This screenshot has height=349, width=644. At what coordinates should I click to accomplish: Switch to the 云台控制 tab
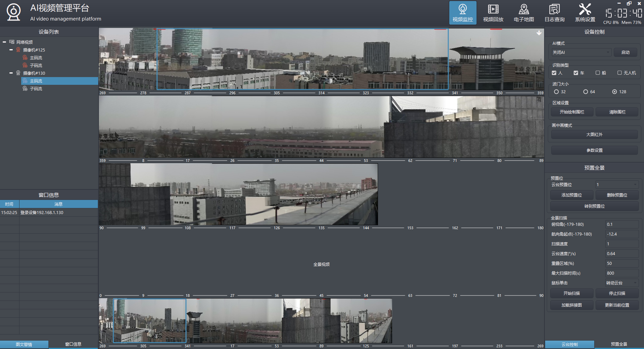570,344
